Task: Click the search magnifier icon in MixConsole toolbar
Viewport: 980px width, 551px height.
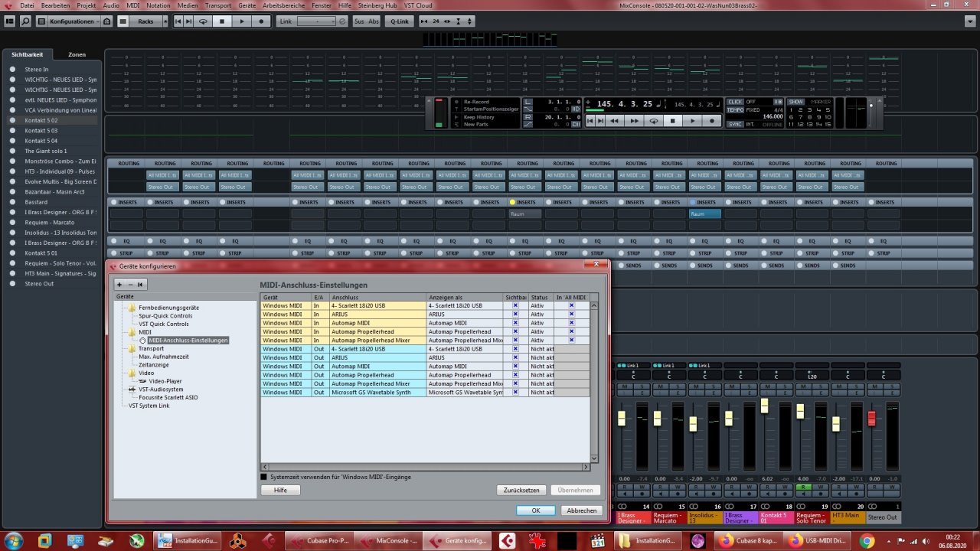Action: pos(25,21)
